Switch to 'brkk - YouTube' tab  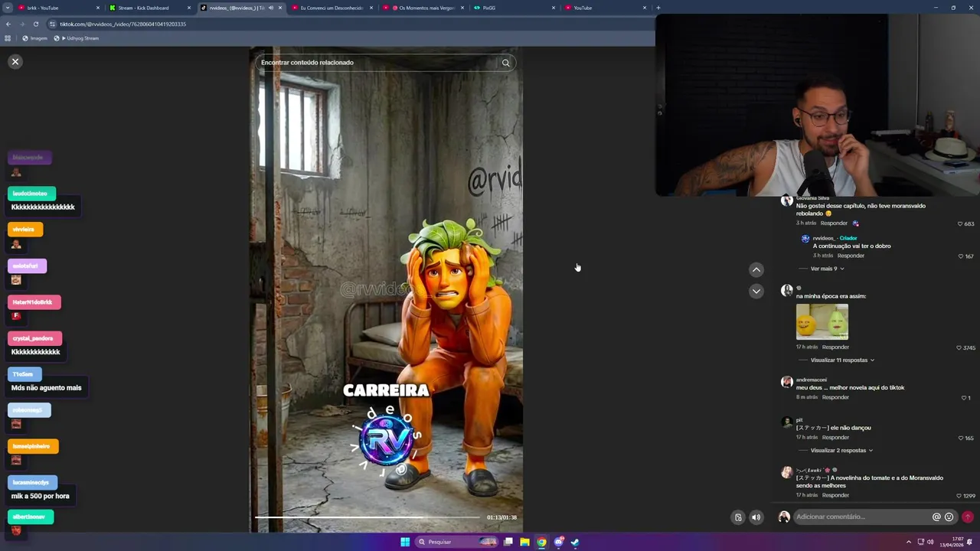(60, 8)
